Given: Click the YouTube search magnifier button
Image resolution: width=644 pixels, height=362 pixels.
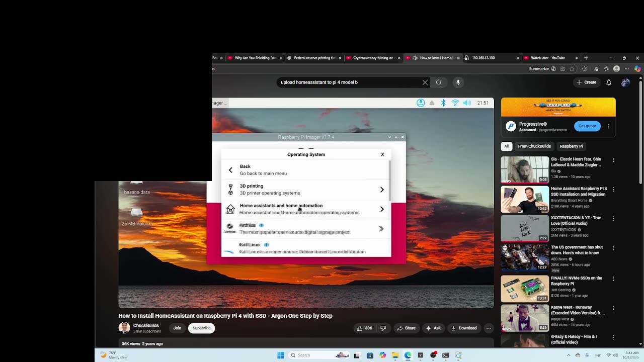Looking at the screenshot, I should coord(439,82).
